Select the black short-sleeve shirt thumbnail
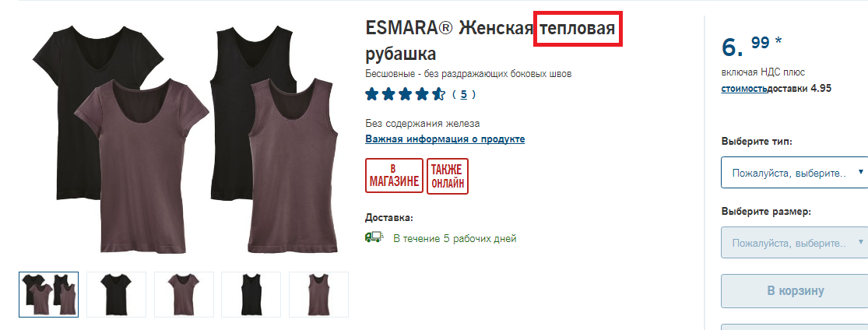Image resolution: width=868 pixels, height=330 pixels. coord(116,294)
